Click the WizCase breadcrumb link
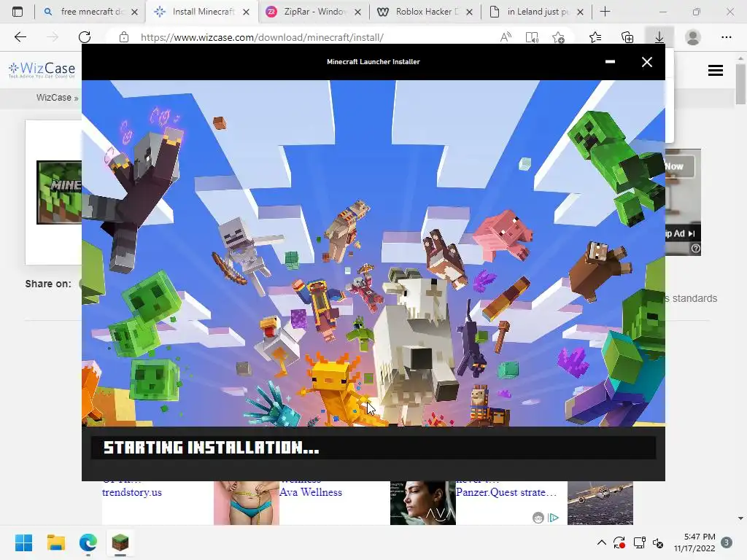The height and width of the screenshot is (560, 747). (x=53, y=97)
